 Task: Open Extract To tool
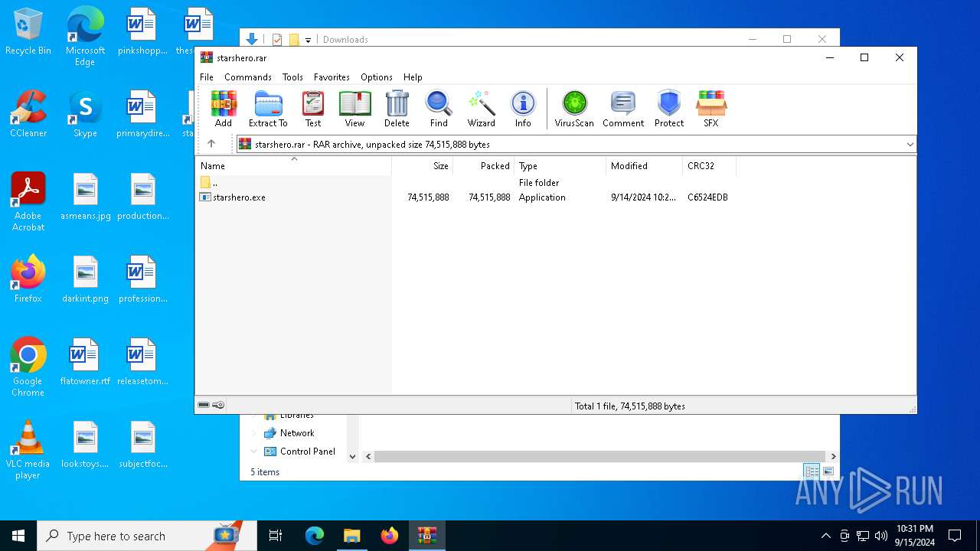[268, 109]
